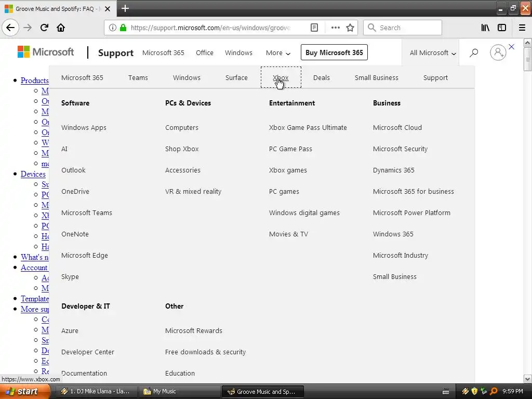Open the Firefox hamburger menu

(522, 28)
